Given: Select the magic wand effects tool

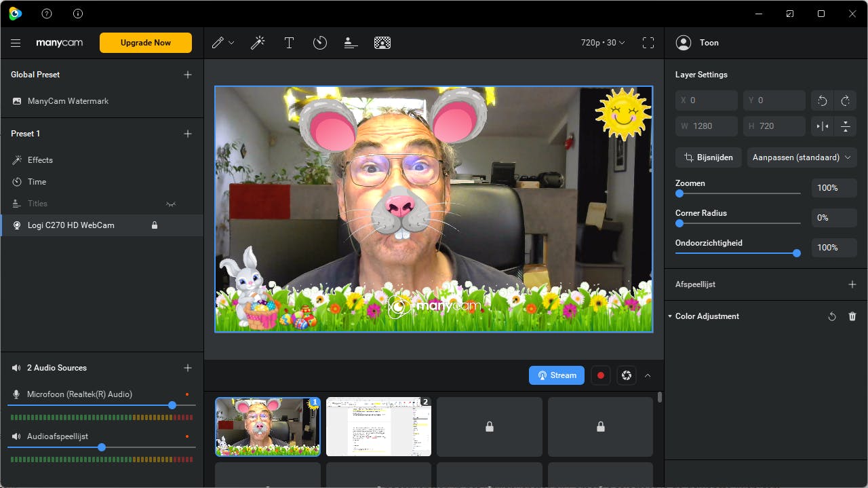Looking at the screenshot, I should click(x=258, y=43).
